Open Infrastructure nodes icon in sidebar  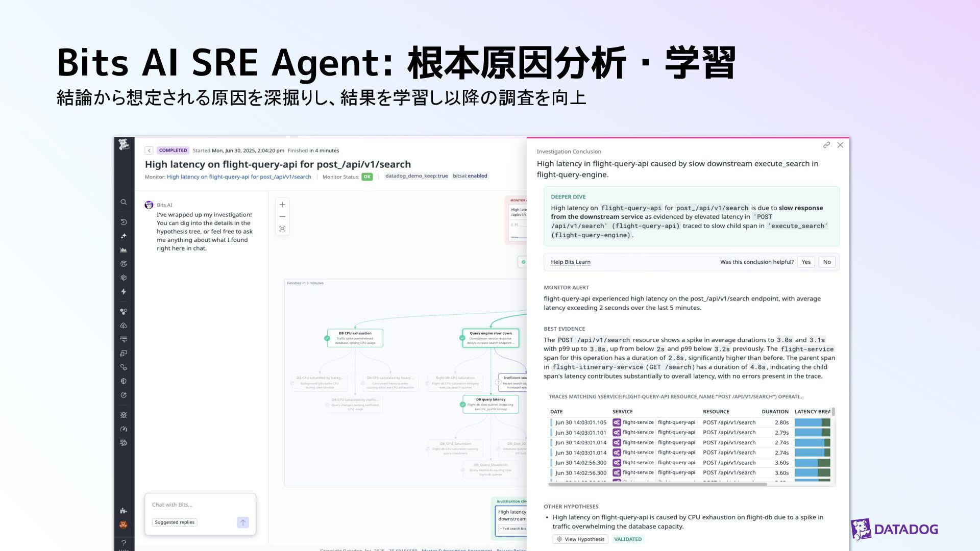124,311
